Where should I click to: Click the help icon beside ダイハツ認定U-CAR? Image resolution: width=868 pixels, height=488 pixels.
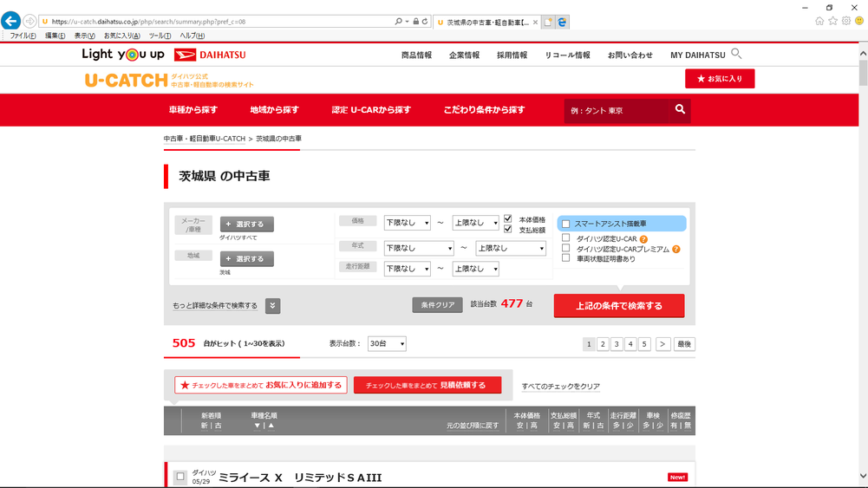coord(643,239)
